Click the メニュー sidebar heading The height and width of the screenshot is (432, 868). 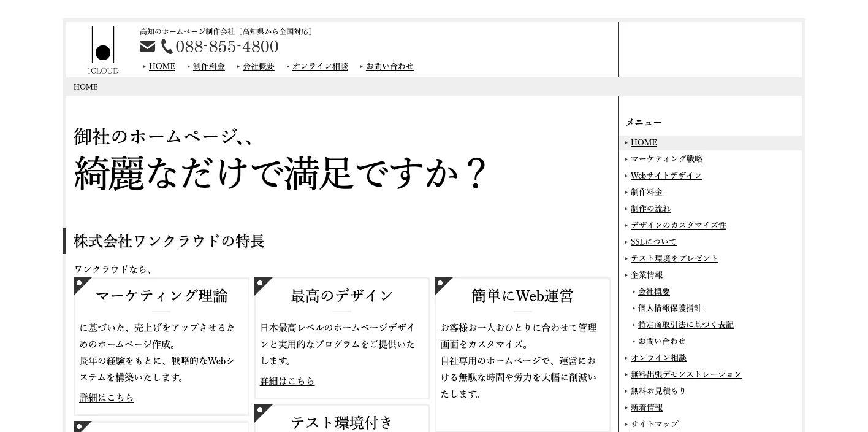644,122
